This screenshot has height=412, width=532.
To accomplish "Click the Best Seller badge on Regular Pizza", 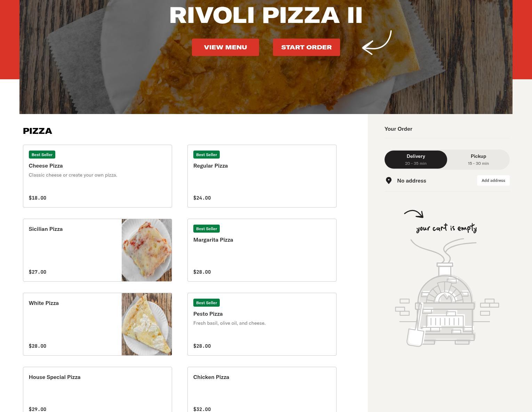I will click(207, 155).
